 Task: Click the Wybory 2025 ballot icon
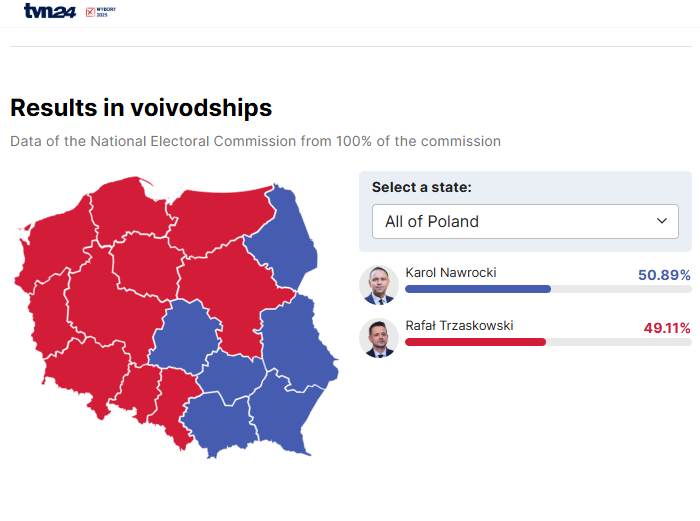(x=90, y=13)
